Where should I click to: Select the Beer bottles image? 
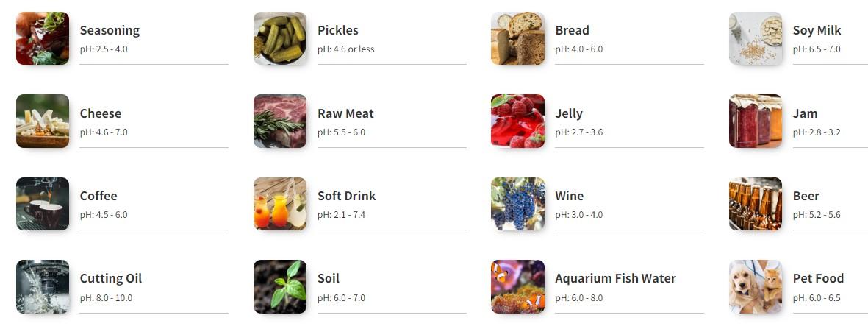[x=756, y=204]
